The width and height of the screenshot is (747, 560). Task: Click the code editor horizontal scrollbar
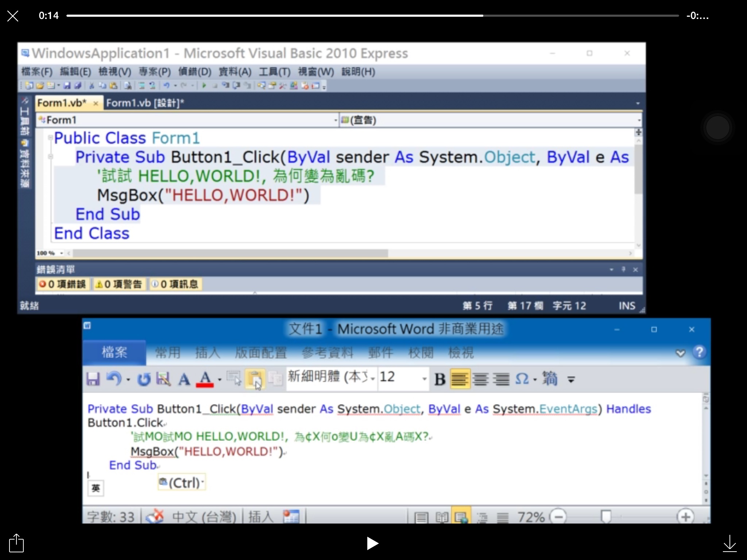(231, 253)
